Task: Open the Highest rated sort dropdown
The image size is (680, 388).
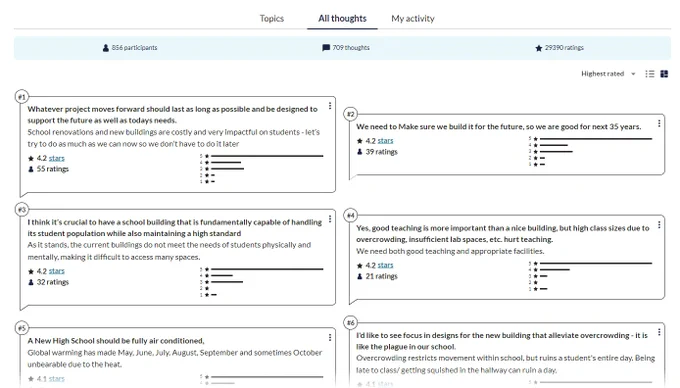Action: coord(608,74)
